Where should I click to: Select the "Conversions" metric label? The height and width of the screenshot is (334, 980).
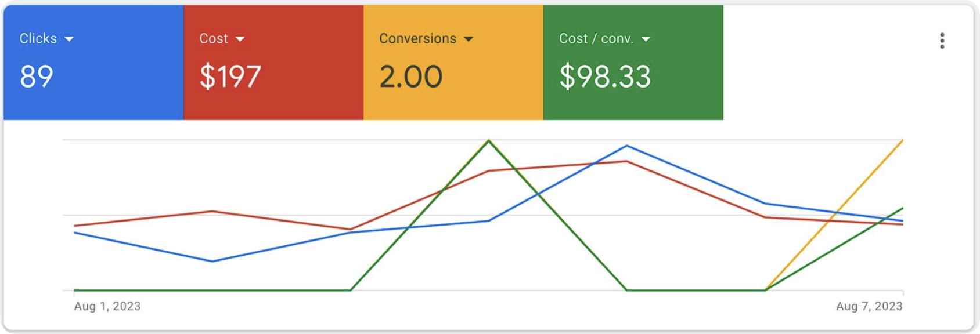tap(417, 38)
